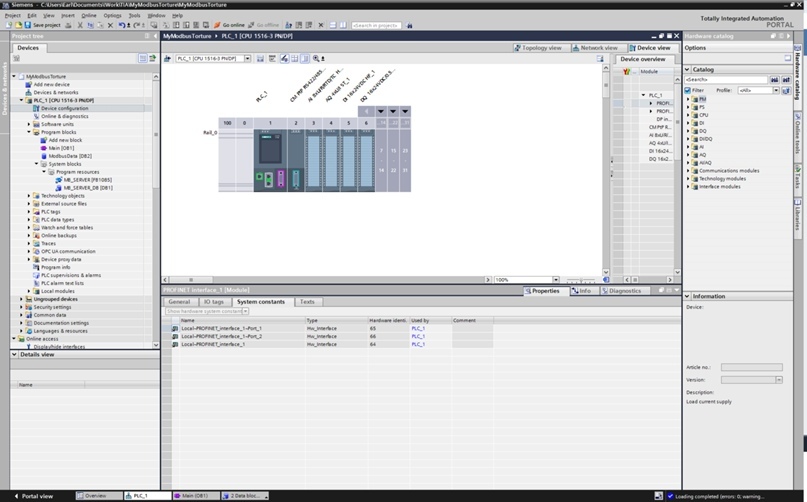This screenshot has height=502, width=807.
Task: Click the Go online icon
Action: [217, 25]
